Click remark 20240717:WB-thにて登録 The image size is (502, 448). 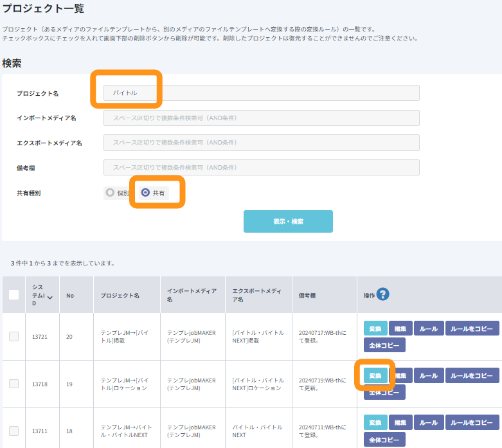[x=323, y=337]
